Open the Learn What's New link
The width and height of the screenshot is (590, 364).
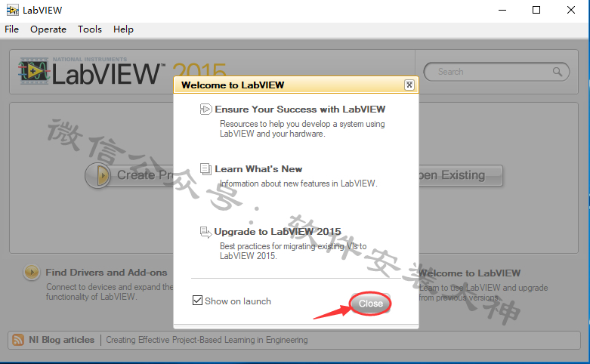point(258,169)
